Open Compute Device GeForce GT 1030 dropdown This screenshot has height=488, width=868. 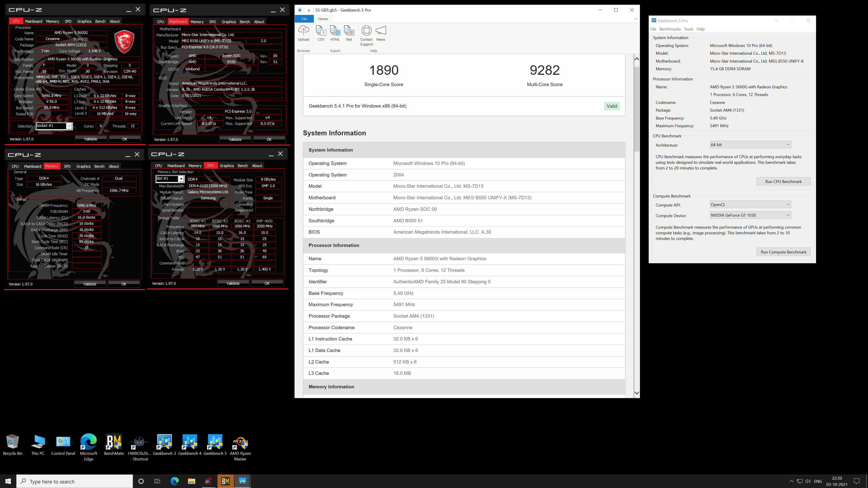(750, 215)
